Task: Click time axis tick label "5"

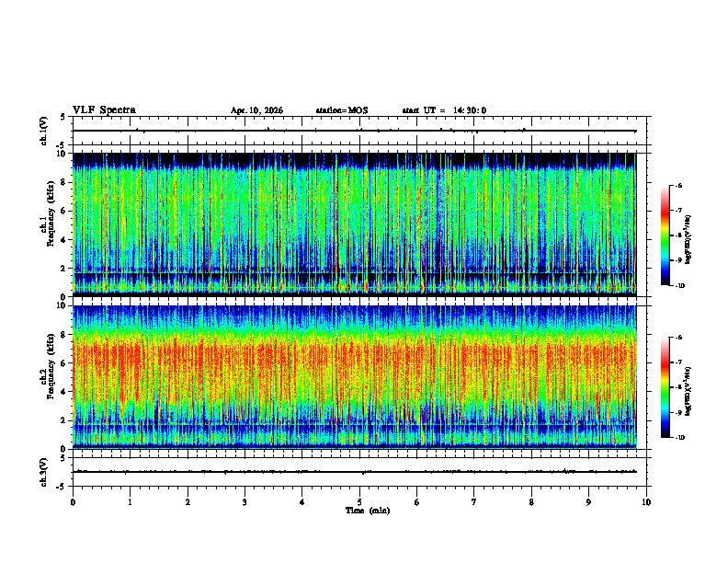Action: tap(359, 502)
